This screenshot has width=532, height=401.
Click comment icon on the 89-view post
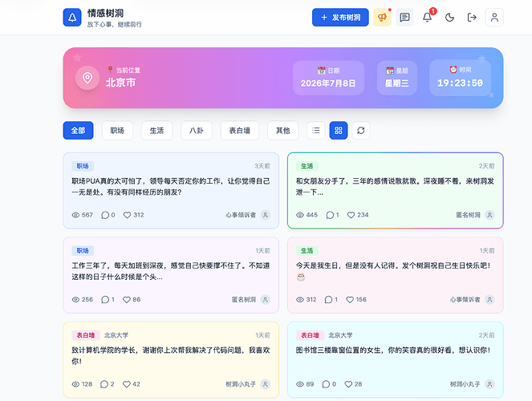(326, 384)
